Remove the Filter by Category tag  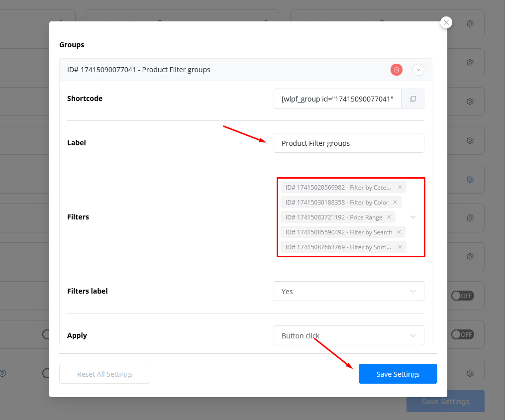[x=400, y=188]
